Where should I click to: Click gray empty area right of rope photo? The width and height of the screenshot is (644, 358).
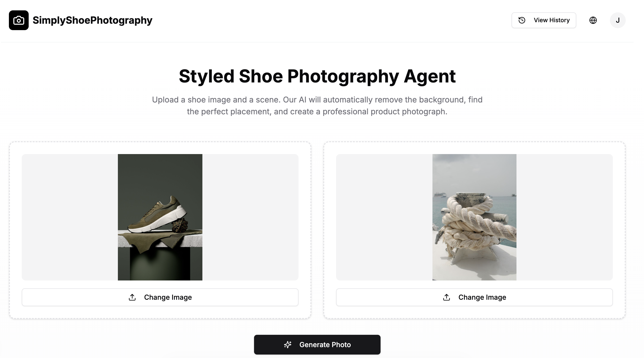pyautogui.click(x=564, y=217)
